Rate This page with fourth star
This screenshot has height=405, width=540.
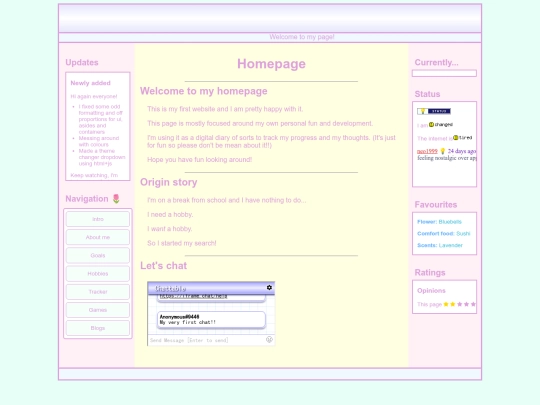tap(466, 304)
